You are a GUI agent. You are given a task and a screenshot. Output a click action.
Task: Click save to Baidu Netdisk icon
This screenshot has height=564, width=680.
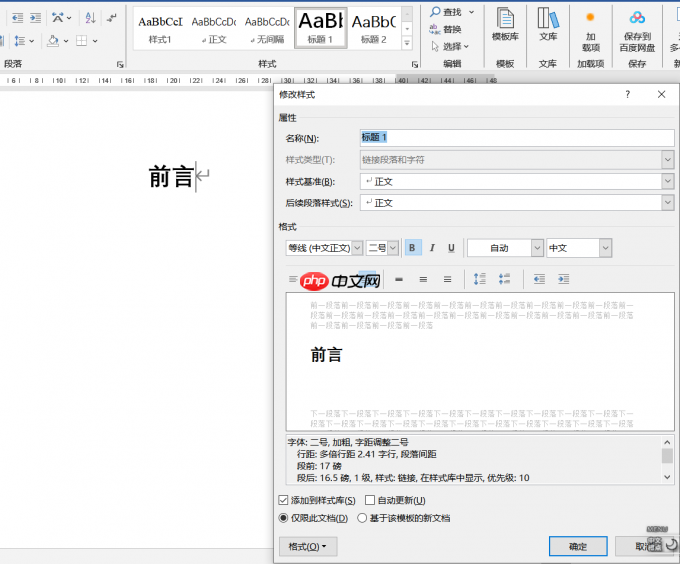click(x=637, y=30)
